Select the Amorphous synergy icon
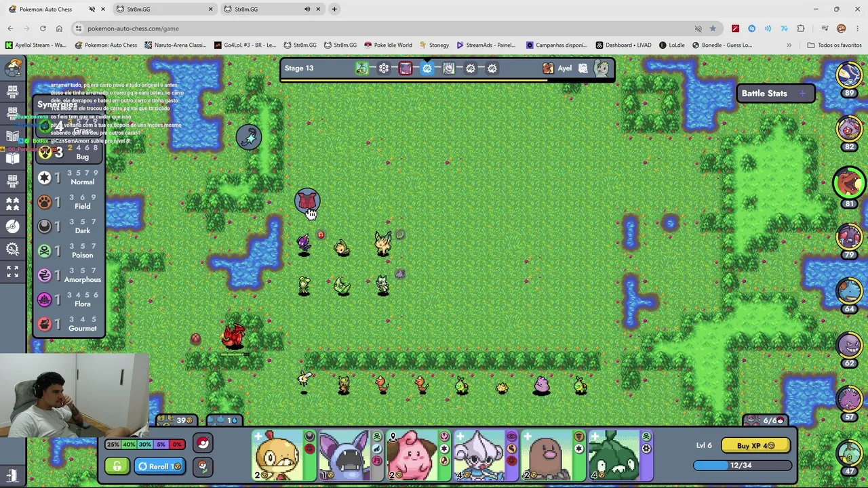 [x=45, y=275]
